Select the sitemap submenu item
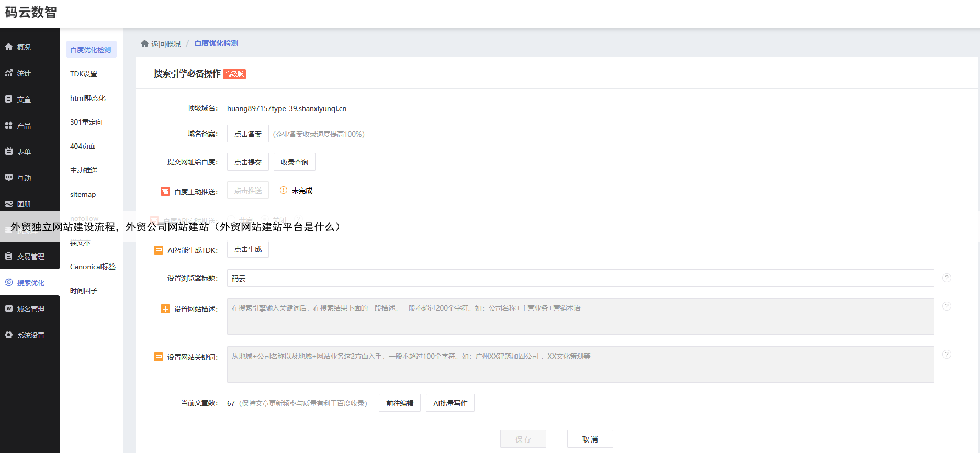The width and height of the screenshot is (980, 453). [83, 195]
